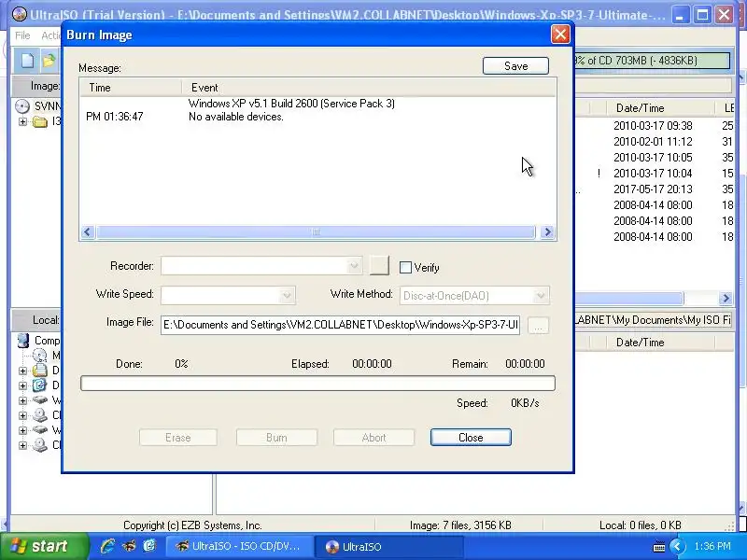
Task: Launch Internet Explorer from quick launch
Action: click(x=107, y=546)
